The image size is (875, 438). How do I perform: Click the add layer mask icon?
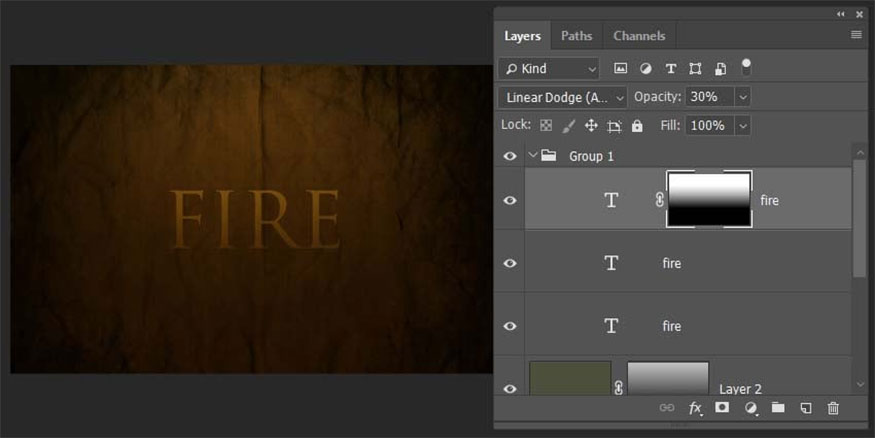click(x=722, y=408)
